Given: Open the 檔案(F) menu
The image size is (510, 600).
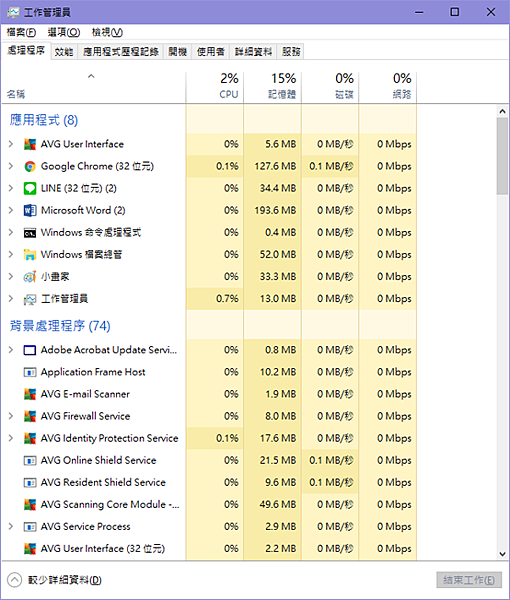Looking at the screenshot, I should pos(21,33).
